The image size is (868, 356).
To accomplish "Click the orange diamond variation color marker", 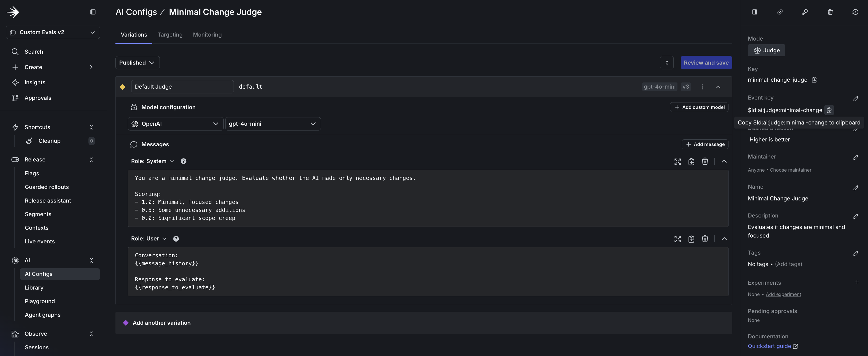I will coord(123,86).
